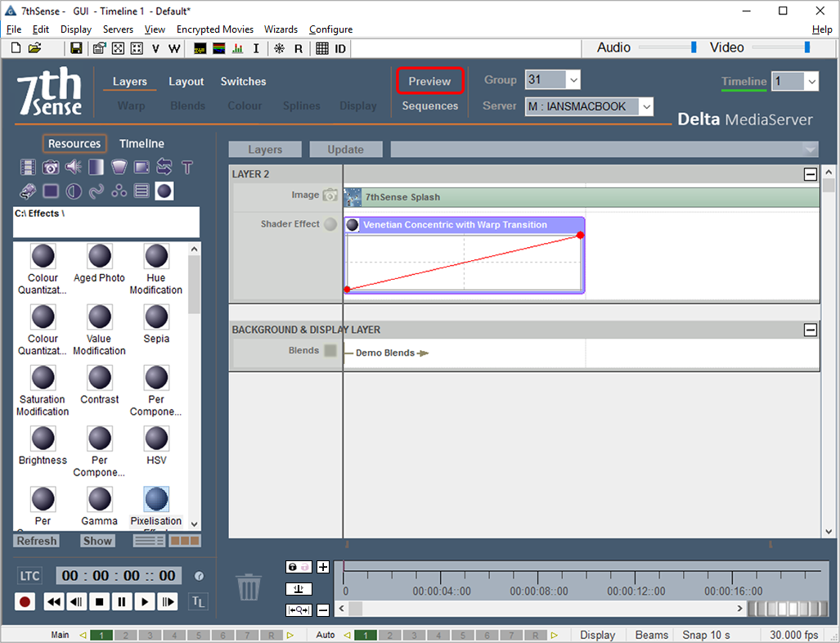Toggle the Image track camera icon
Screen dimensions: 840x643
330,195
